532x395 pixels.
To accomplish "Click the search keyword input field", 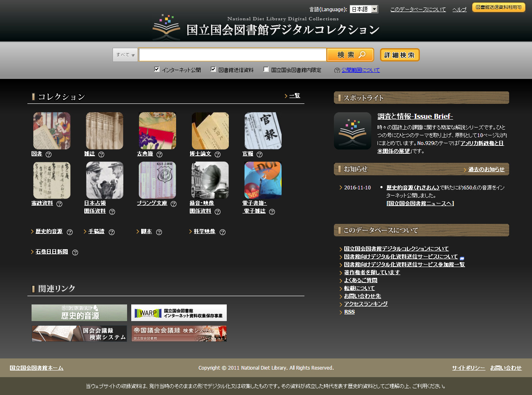I will coord(233,55).
